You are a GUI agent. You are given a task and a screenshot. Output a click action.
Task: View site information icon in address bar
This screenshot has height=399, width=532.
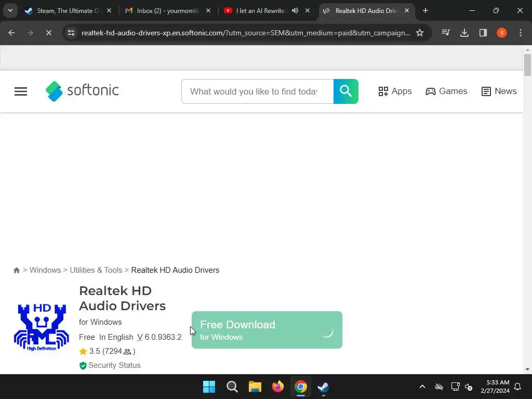point(71,33)
